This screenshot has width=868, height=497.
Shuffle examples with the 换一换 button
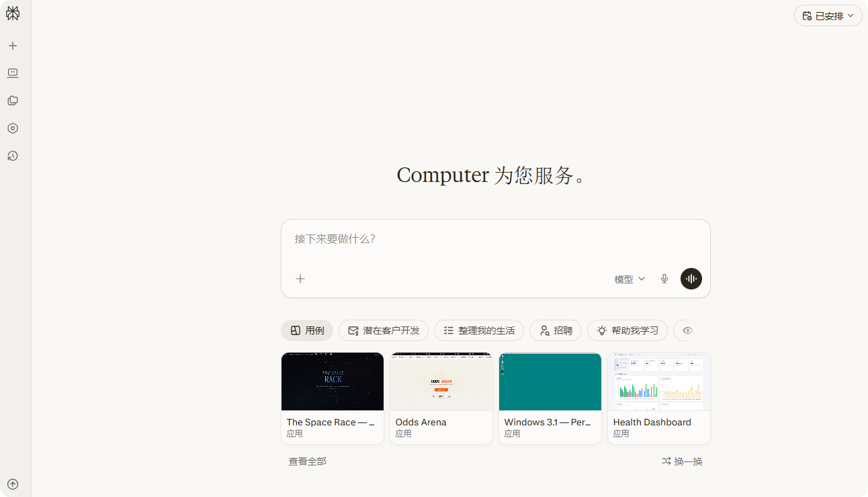coord(682,461)
